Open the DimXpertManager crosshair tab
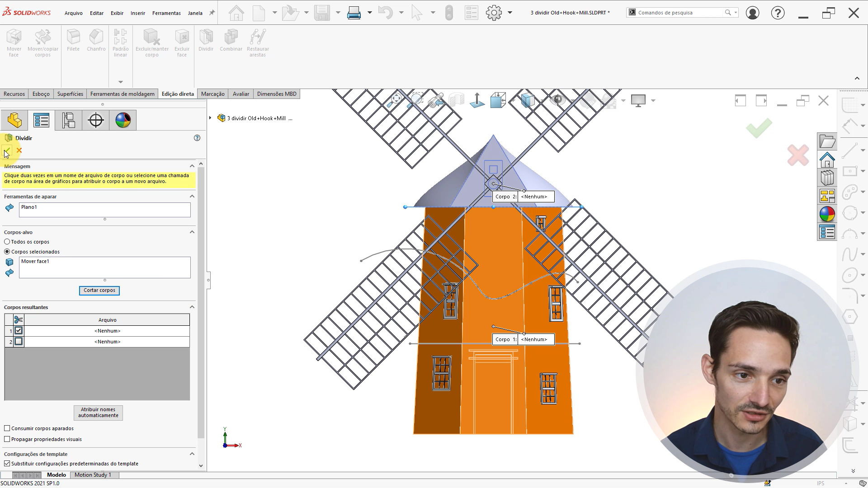 point(96,120)
